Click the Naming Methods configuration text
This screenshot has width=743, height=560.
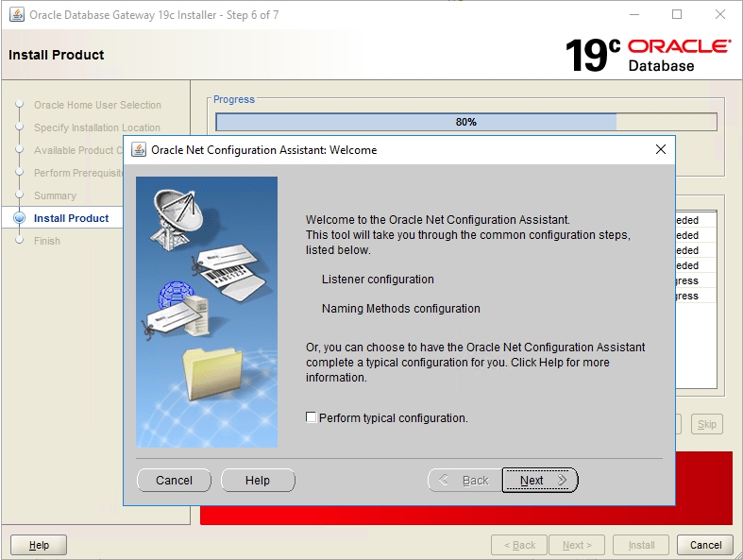[401, 308]
